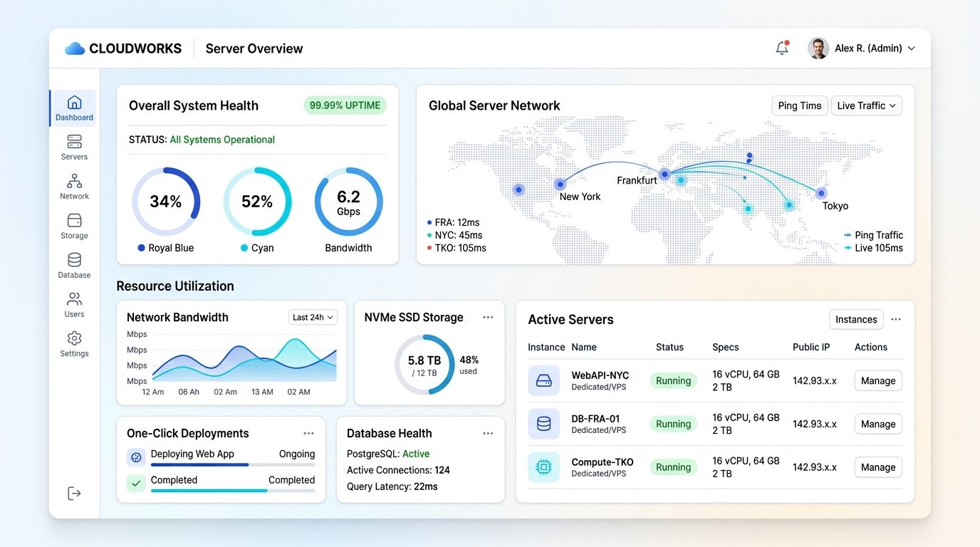Select Storage in the sidebar
980x547 pixels.
74,226
